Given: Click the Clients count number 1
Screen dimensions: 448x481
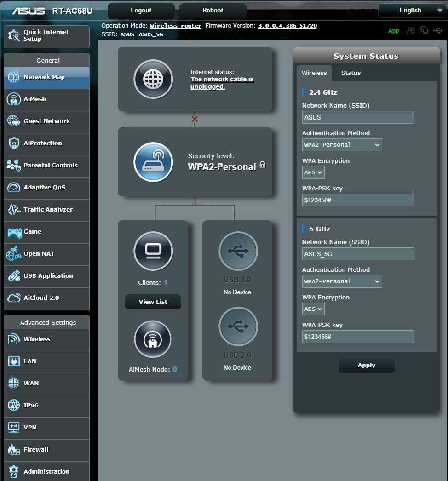Looking at the screenshot, I should pos(166,282).
